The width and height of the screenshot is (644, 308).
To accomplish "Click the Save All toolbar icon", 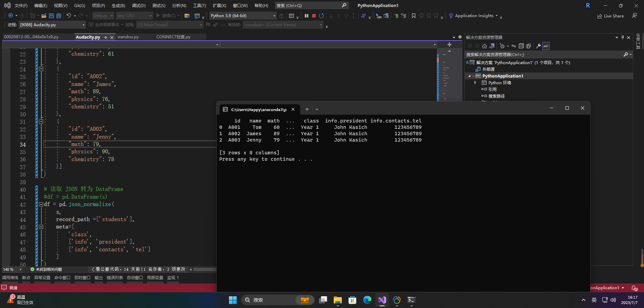I will click(59, 16).
